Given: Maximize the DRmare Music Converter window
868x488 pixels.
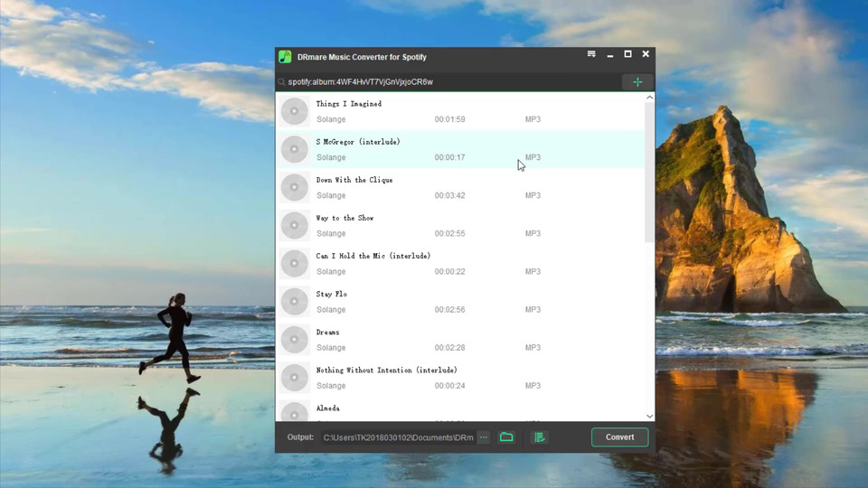Looking at the screenshot, I should point(627,53).
